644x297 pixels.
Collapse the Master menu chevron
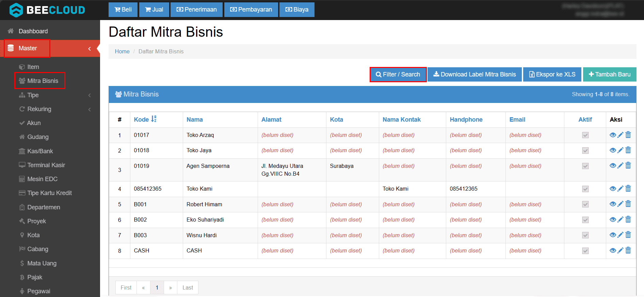tap(90, 49)
